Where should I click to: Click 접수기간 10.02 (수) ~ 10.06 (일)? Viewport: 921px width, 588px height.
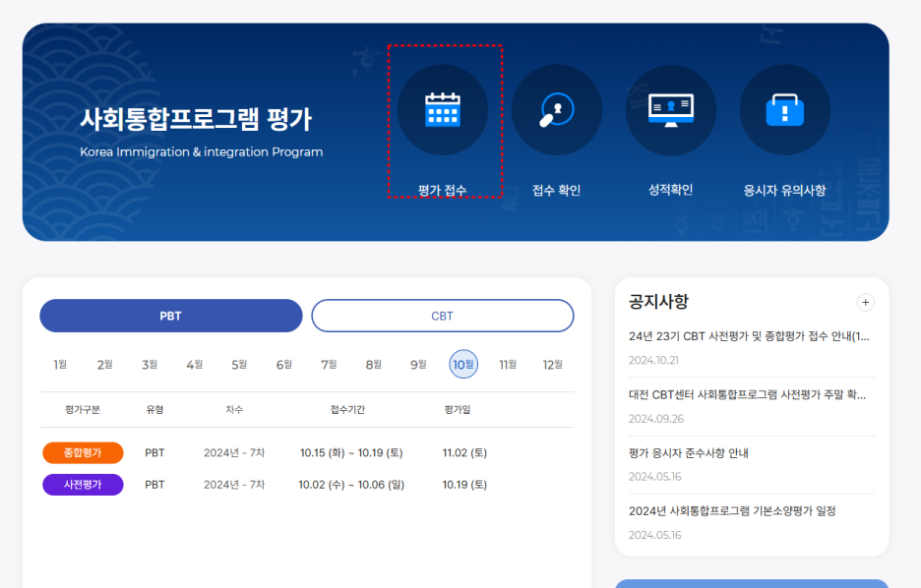tap(351, 485)
